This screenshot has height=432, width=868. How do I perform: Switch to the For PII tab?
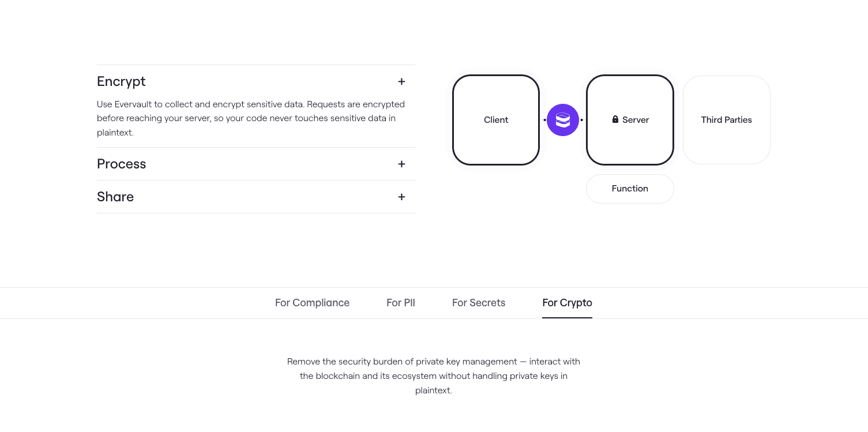(x=401, y=303)
